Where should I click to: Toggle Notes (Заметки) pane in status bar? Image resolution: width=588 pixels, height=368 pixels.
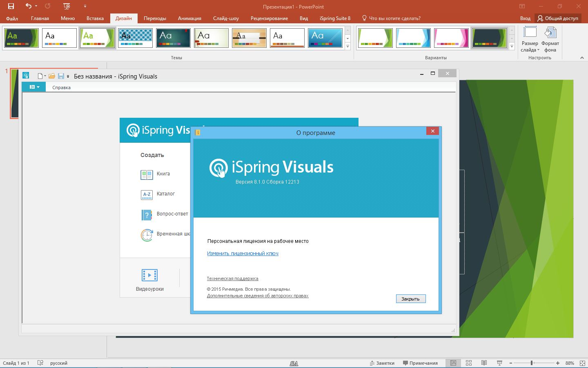382,363
